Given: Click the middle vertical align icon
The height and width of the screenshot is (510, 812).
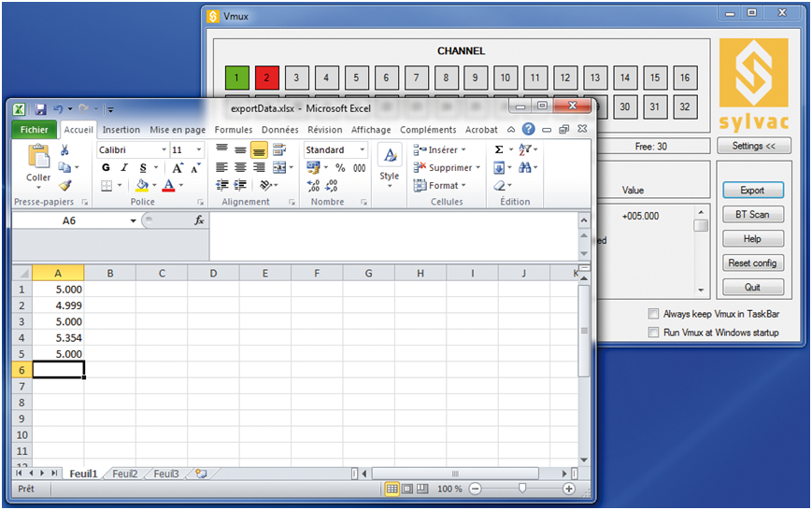Looking at the screenshot, I should 240,150.
